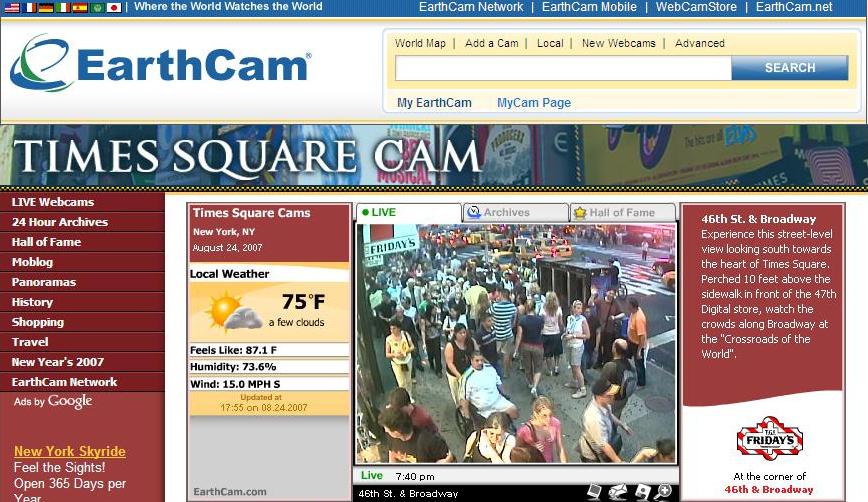Image resolution: width=868 pixels, height=502 pixels.
Task: Open the New Webcams link
Action: coord(618,43)
